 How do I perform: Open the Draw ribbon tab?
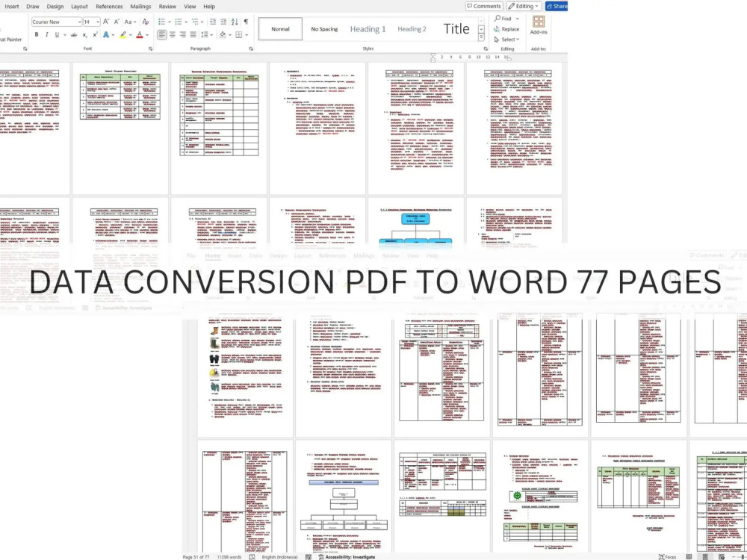tap(33, 7)
